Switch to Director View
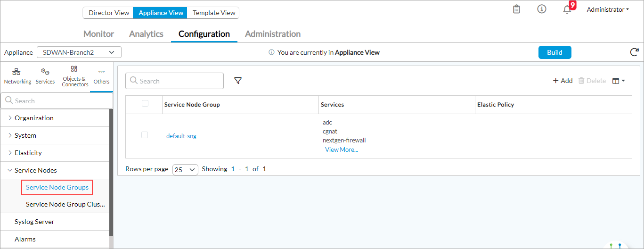 click(x=108, y=13)
